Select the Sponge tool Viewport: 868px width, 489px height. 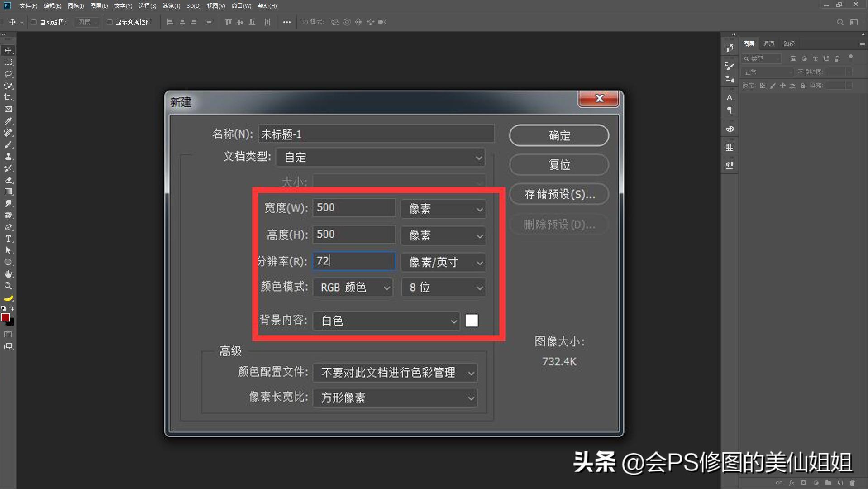(x=8, y=215)
